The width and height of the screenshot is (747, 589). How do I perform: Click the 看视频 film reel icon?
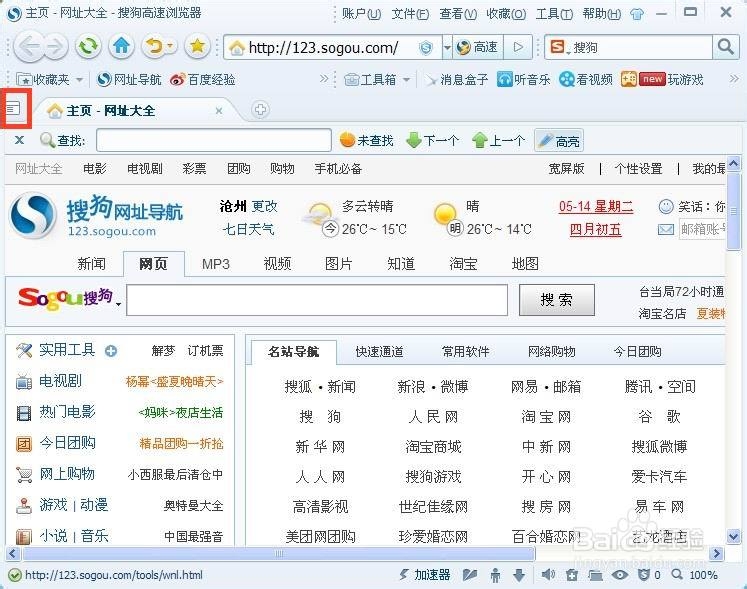566,79
